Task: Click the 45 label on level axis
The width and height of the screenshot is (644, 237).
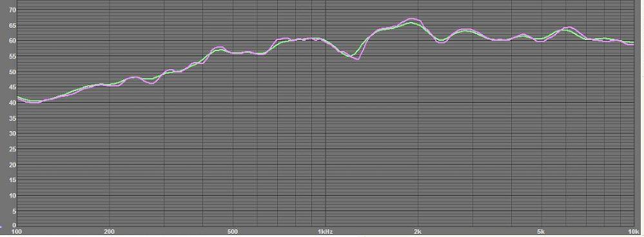Action: coord(12,87)
